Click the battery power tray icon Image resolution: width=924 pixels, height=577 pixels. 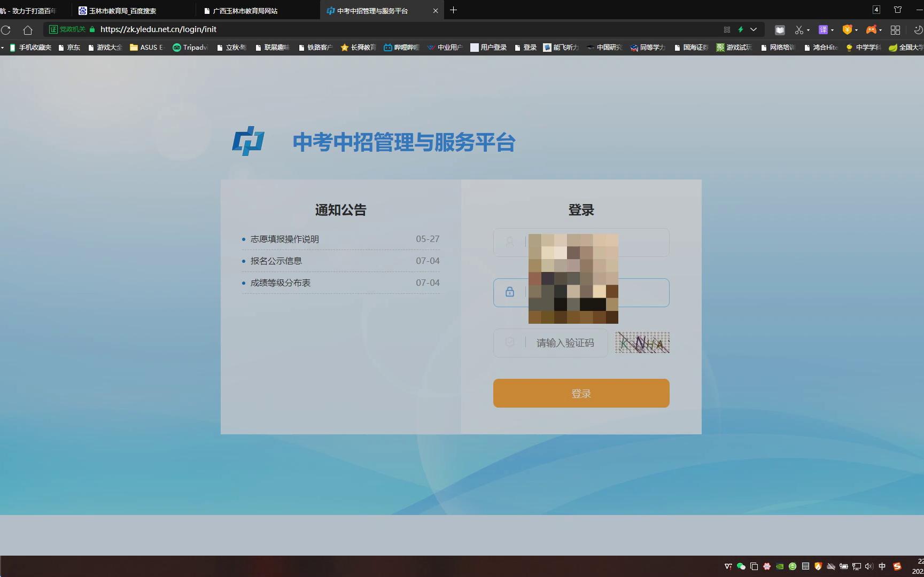(843, 566)
